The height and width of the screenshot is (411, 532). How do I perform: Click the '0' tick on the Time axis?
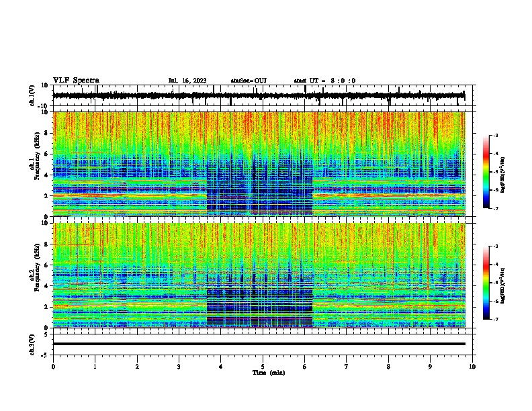click(x=53, y=367)
